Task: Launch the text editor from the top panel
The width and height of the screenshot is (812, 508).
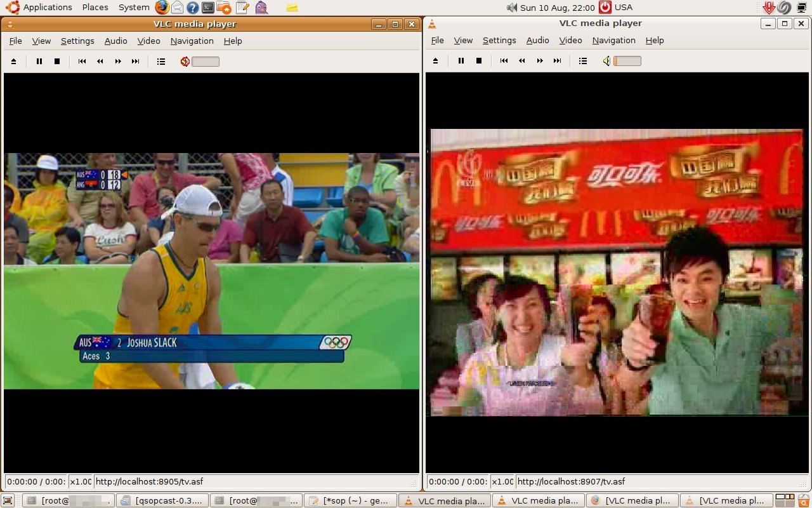Action: pyautogui.click(x=242, y=8)
